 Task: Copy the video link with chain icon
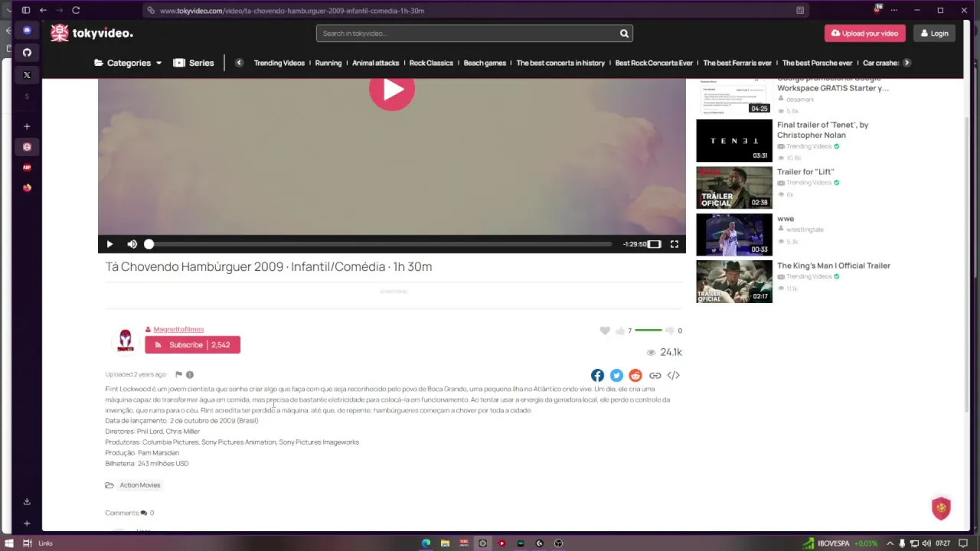(655, 375)
